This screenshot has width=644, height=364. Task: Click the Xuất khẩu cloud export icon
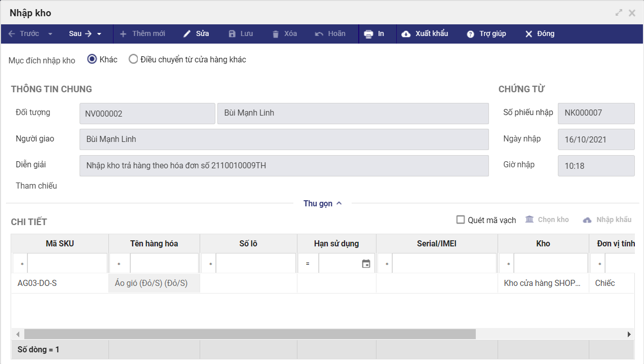[406, 34]
